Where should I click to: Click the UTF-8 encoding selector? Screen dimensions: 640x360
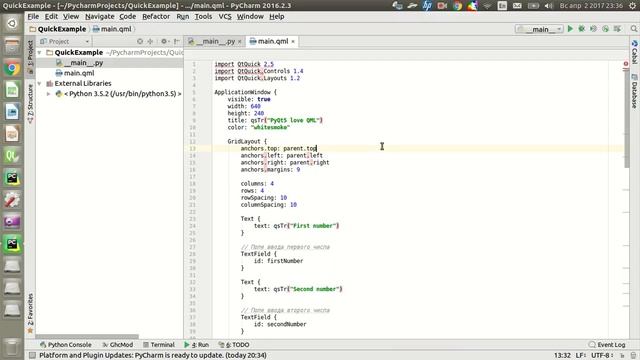point(602,356)
